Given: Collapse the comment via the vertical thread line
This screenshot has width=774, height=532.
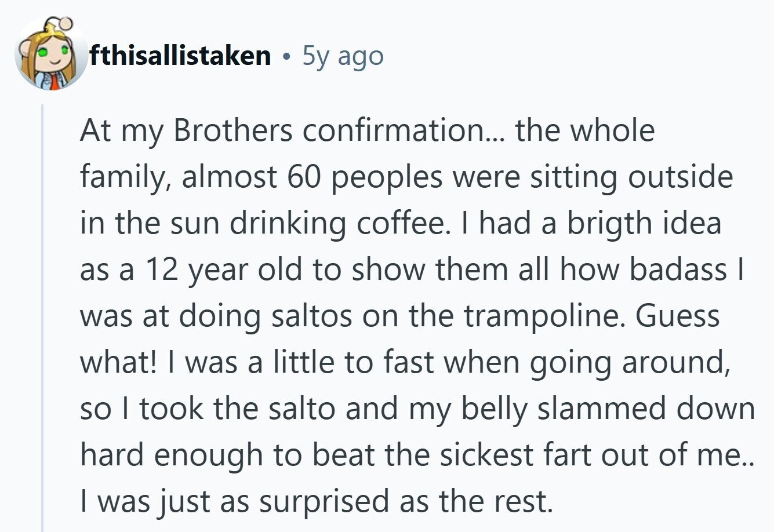Looking at the screenshot, I should click(42, 318).
